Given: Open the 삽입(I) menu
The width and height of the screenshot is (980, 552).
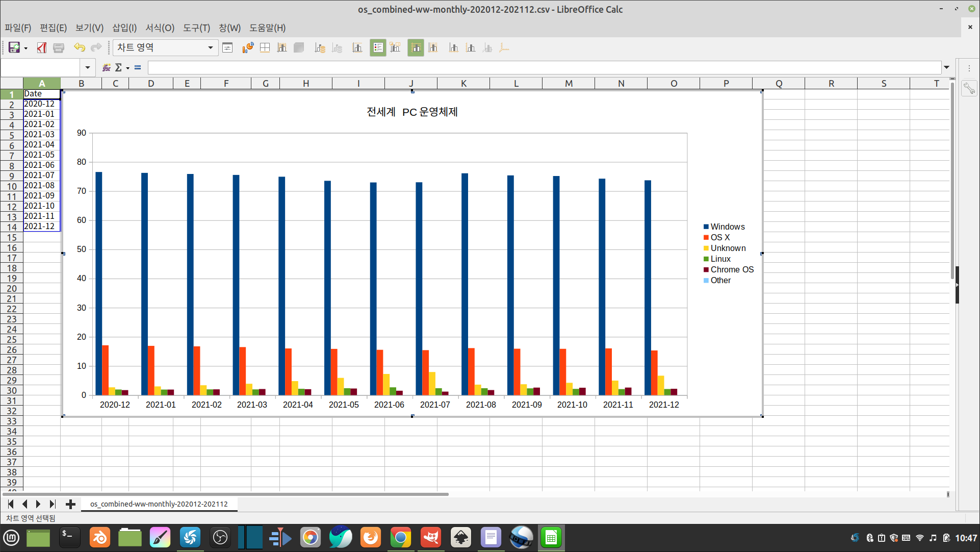Looking at the screenshot, I should point(124,28).
